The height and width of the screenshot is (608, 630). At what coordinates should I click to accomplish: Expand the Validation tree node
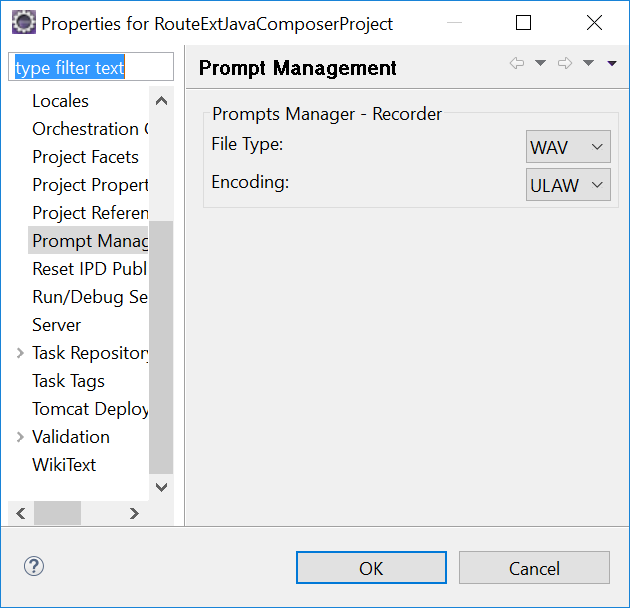point(21,437)
